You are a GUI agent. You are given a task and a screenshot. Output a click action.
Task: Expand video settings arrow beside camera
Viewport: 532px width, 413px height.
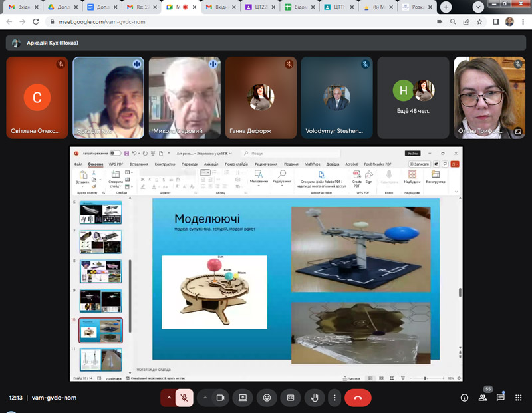(205, 398)
